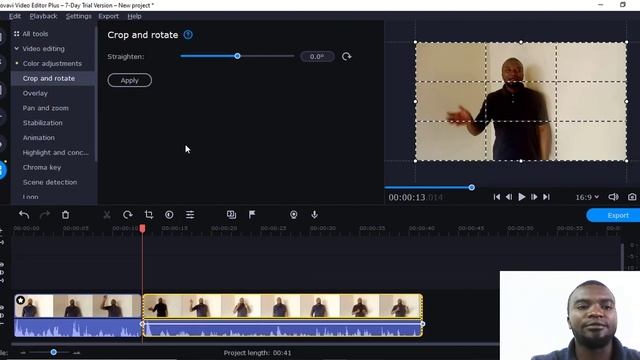Click the Straighten slider handle
This screenshot has height=360, width=640.
click(x=238, y=56)
